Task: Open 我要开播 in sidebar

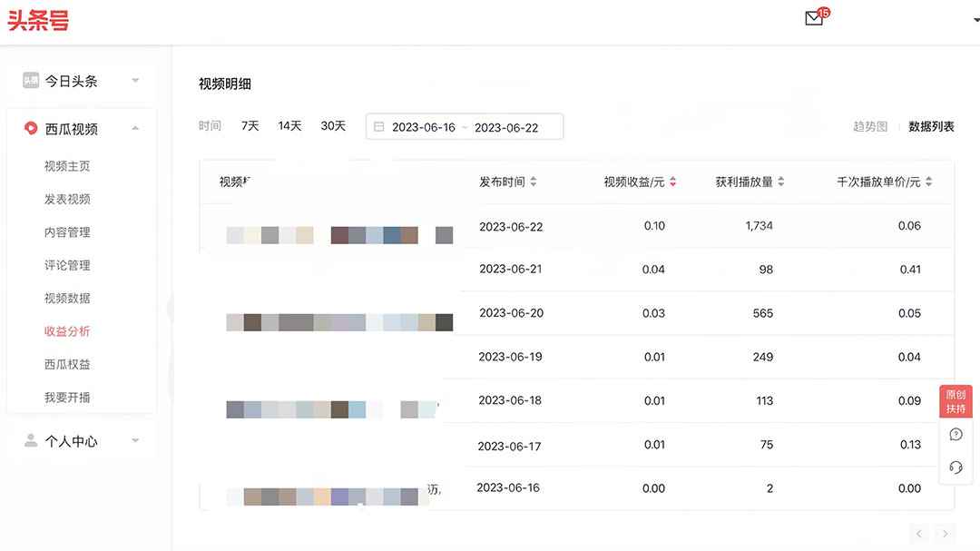Action: [x=67, y=398]
